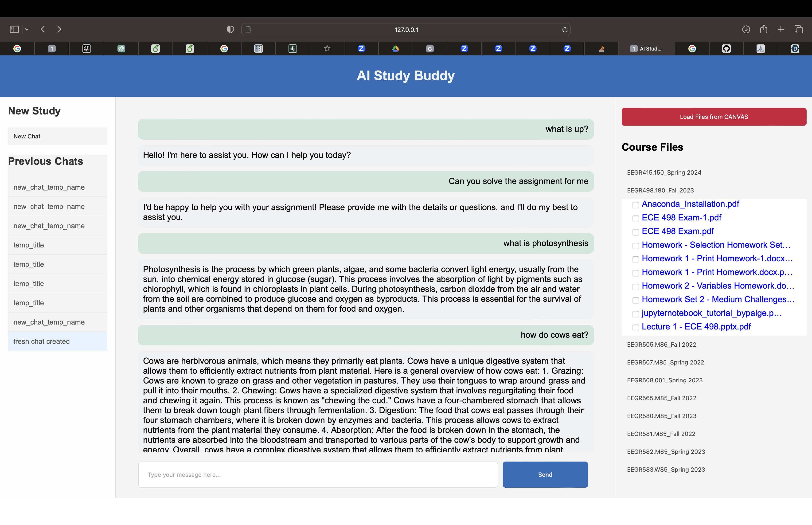Click the privacy shield icon in address bar
Image resolution: width=812 pixels, height=525 pixels.
(x=230, y=29)
